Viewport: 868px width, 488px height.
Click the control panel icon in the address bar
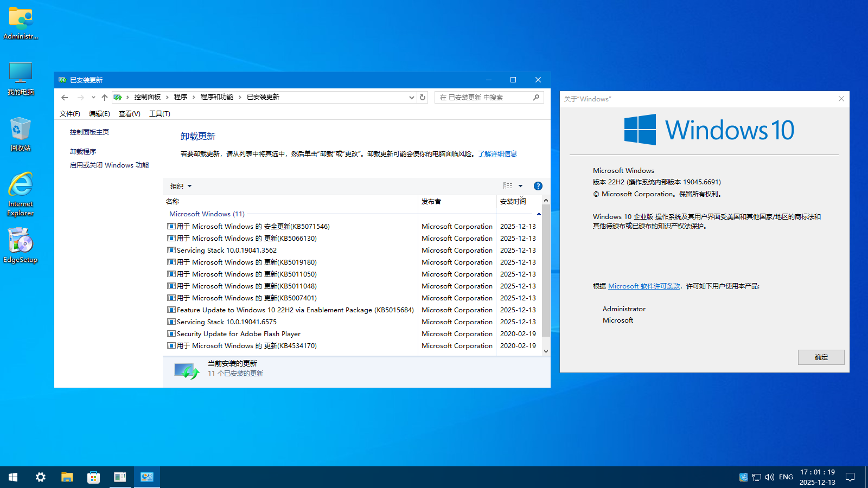pos(118,98)
